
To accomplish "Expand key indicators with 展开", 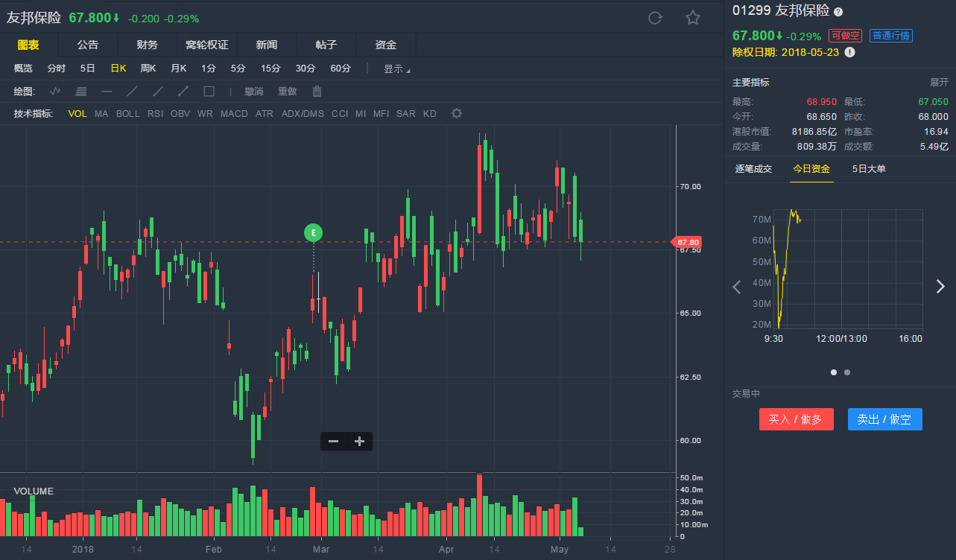I will click(939, 83).
